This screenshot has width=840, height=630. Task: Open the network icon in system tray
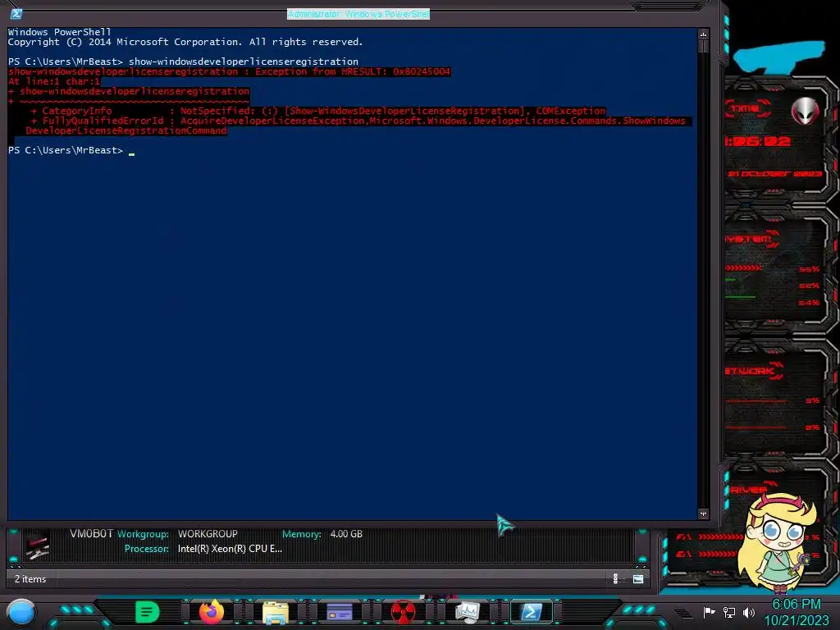pos(728,612)
